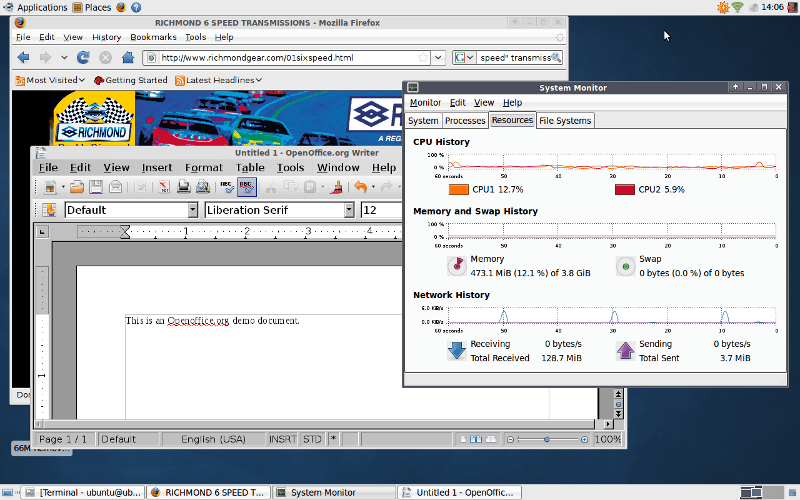Open Styles and Formatting icon in Writer
The height and width of the screenshot is (500, 800).
click(49, 210)
